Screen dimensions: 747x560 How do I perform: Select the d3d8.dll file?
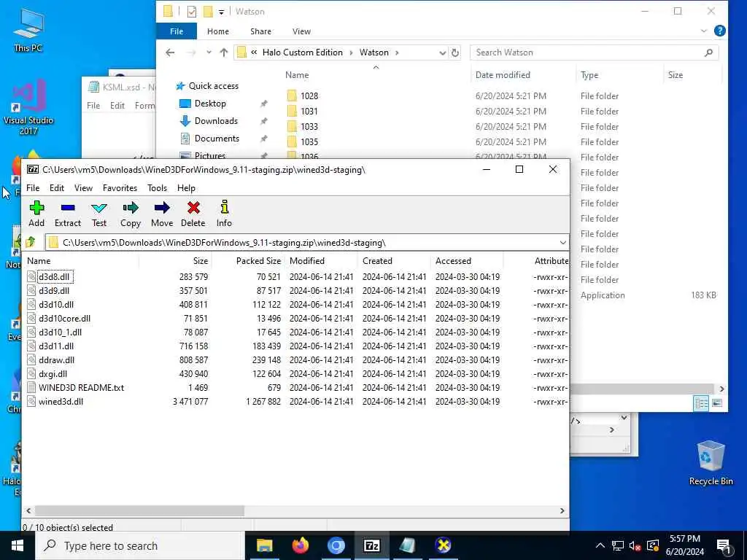coord(54,276)
